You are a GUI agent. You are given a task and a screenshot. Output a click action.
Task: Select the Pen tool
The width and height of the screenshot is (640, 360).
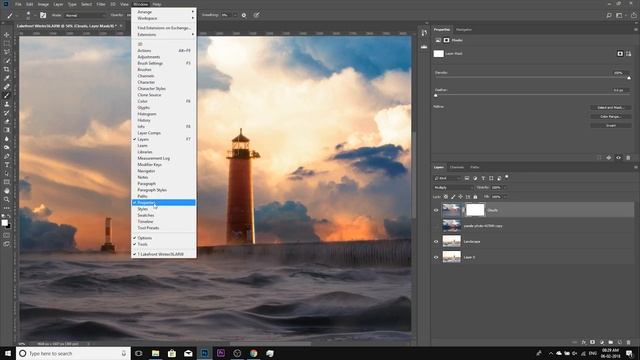[7, 156]
